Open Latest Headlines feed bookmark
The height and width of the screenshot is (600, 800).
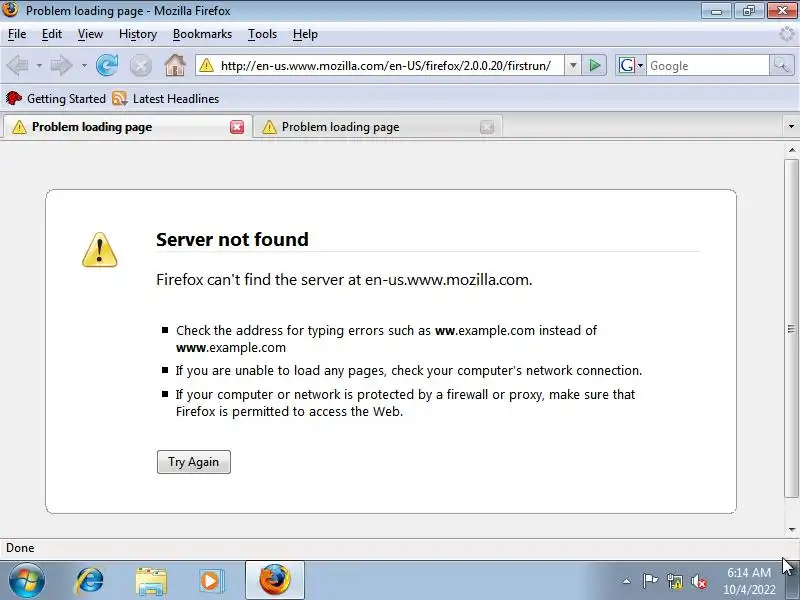[x=166, y=98]
